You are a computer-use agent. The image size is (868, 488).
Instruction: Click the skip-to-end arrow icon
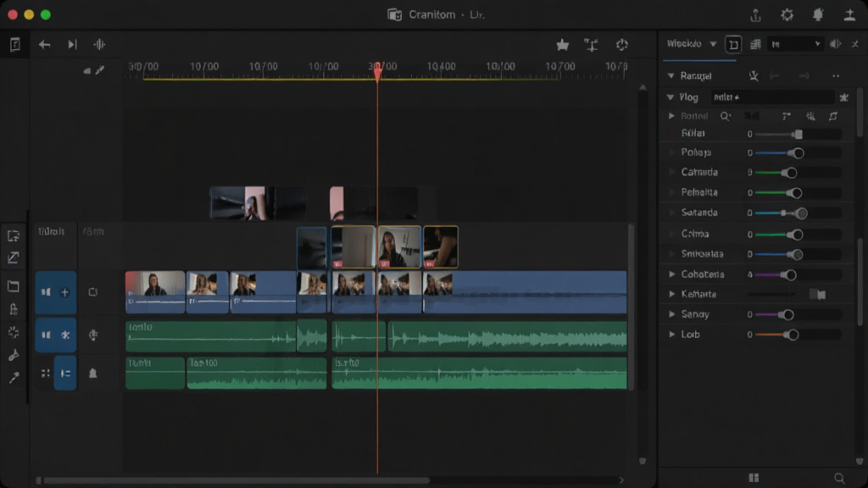point(72,44)
